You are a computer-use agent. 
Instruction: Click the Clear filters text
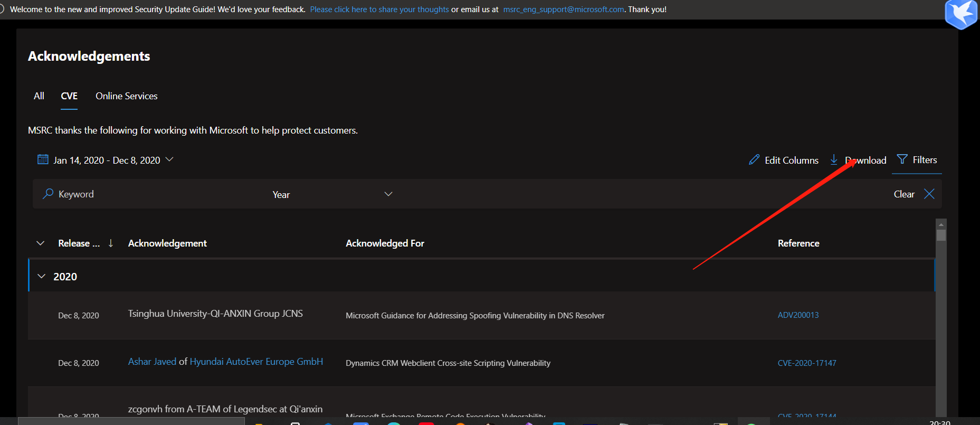904,194
